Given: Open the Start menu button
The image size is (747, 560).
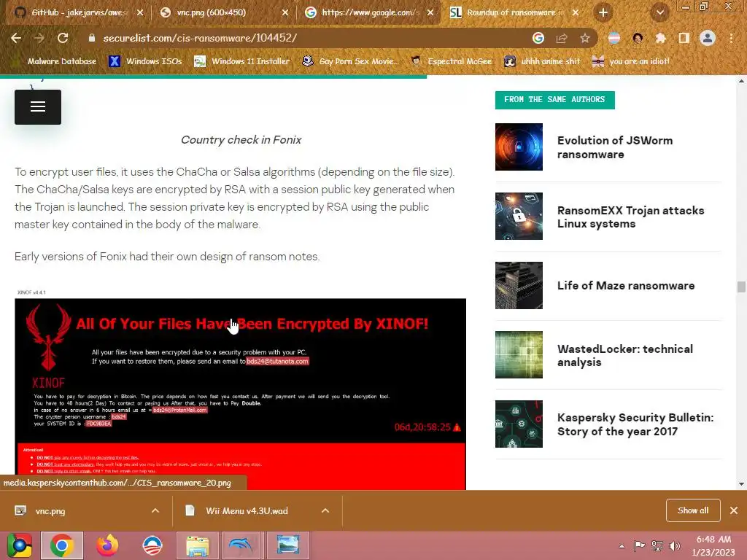Looking at the screenshot, I should 20,545.
